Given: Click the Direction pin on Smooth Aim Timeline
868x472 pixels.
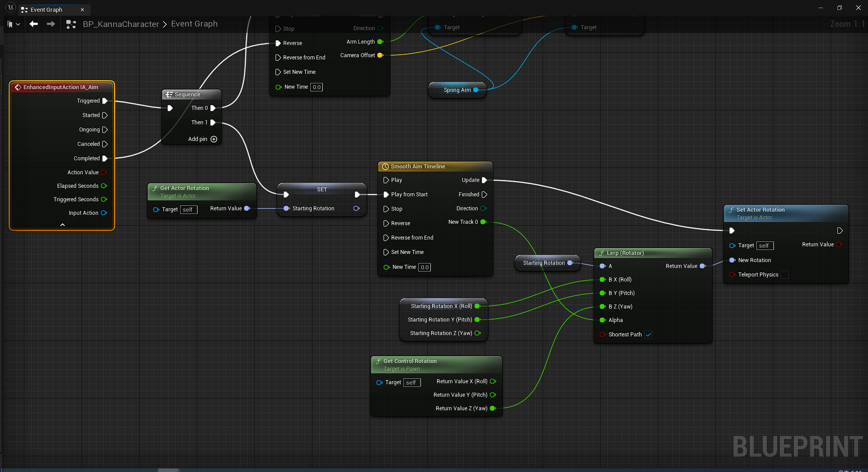Looking at the screenshot, I should tap(484, 209).
